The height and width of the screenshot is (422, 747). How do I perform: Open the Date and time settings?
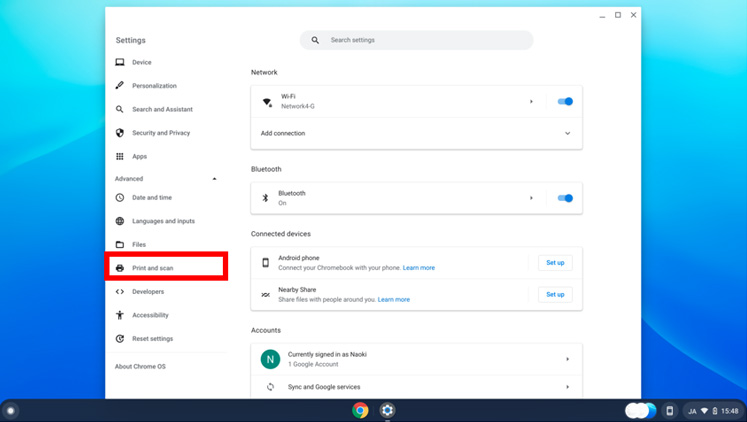click(x=152, y=198)
